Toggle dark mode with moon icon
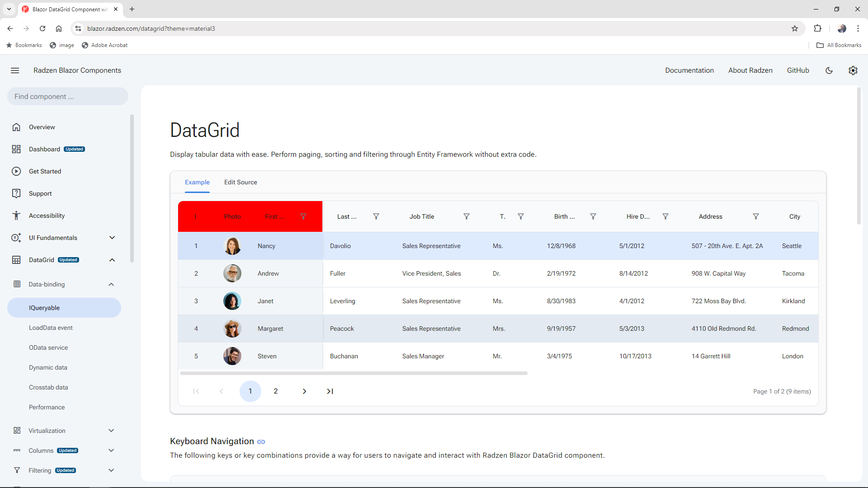 click(x=829, y=70)
